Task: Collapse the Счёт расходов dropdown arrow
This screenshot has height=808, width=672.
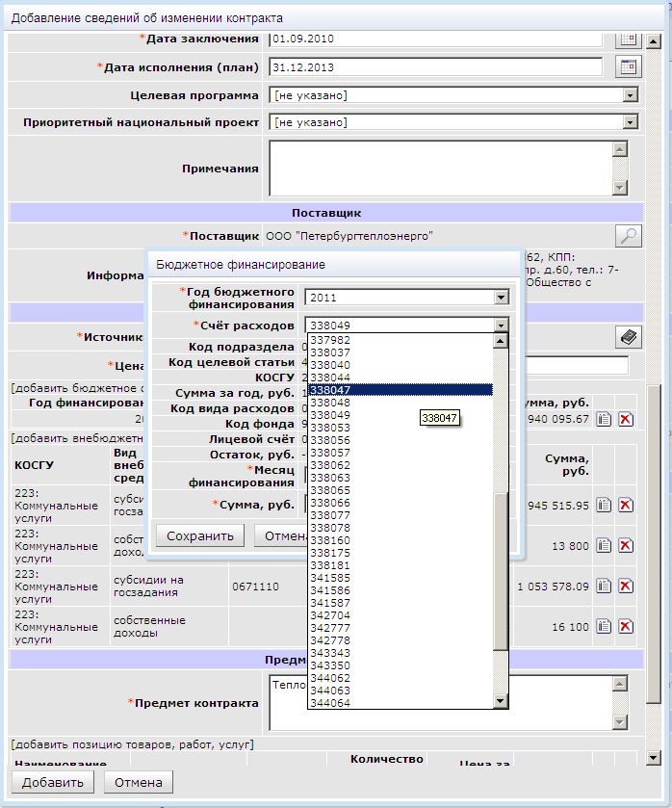Action: pyautogui.click(x=501, y=326)
